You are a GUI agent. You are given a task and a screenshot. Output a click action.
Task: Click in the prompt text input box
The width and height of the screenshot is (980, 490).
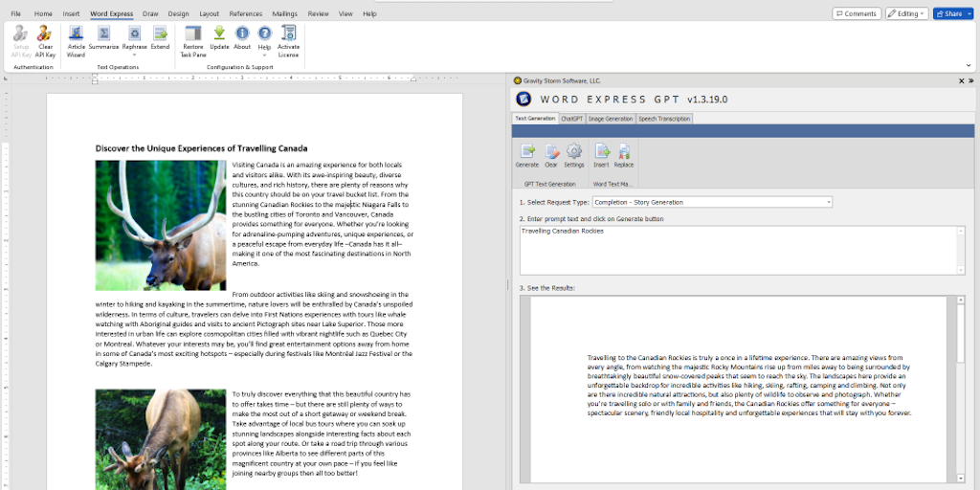pyautogui.click(x=737, y=249)
